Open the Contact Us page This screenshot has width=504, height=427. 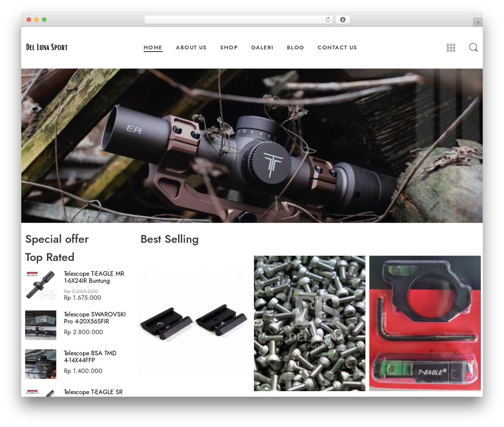[x=337, y=47]
